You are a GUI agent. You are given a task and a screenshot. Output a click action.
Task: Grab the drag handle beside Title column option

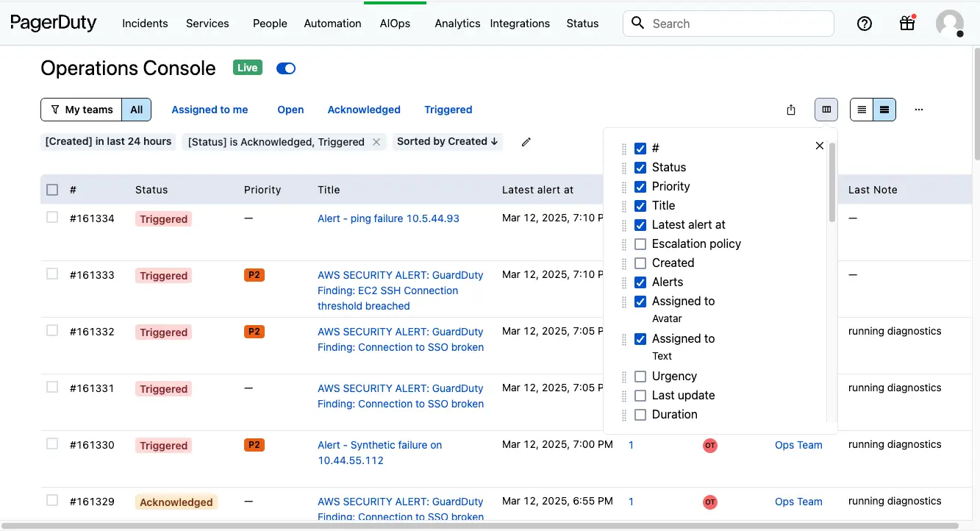click(624, 206)
